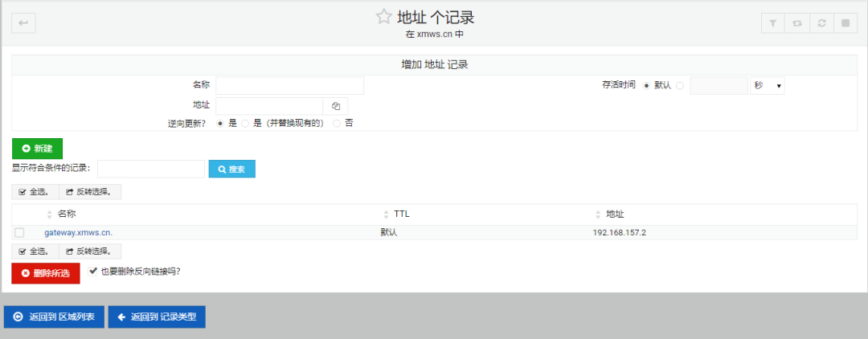Click 反转选择。 below the table
The width and height of the screenshot is (868, 339).
(90, 251)
